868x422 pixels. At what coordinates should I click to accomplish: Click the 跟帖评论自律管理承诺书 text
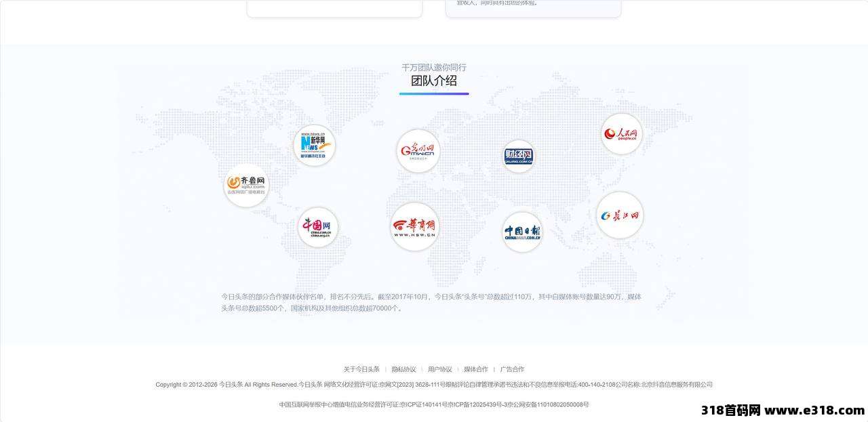point(475,385)
